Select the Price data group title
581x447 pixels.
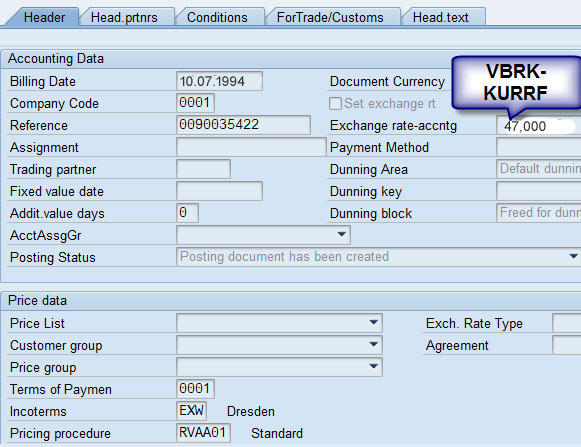37,300
